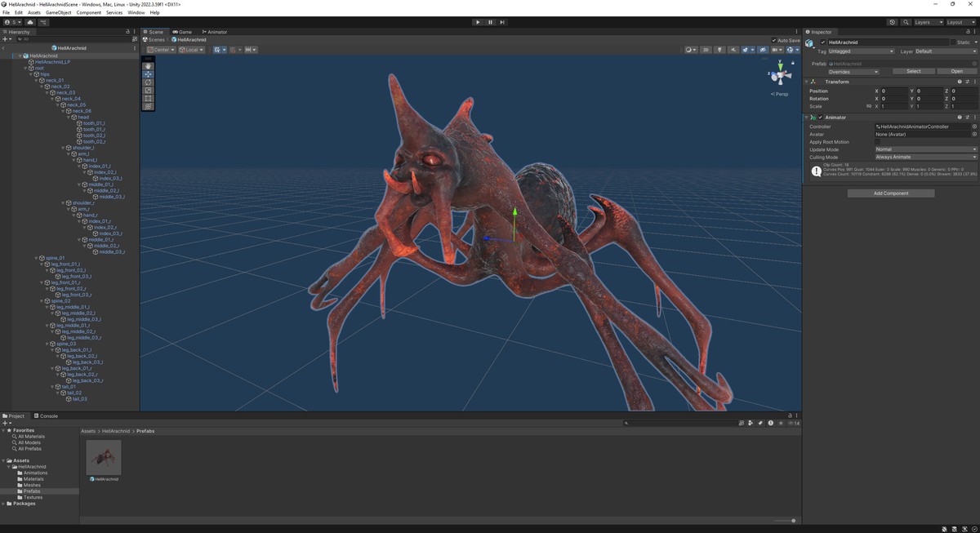
Task: Switch to the Animator tab
Action: (x=216, y=32)
